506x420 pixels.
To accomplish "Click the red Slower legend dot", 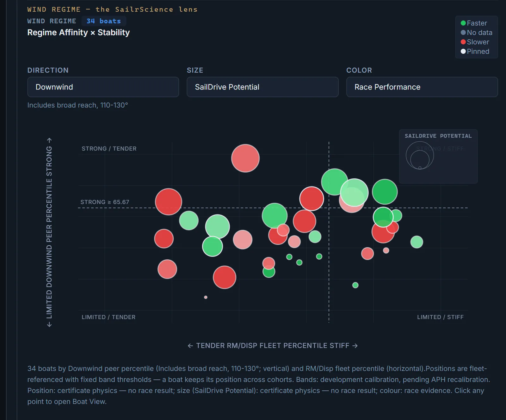I will tap(463, 42).
